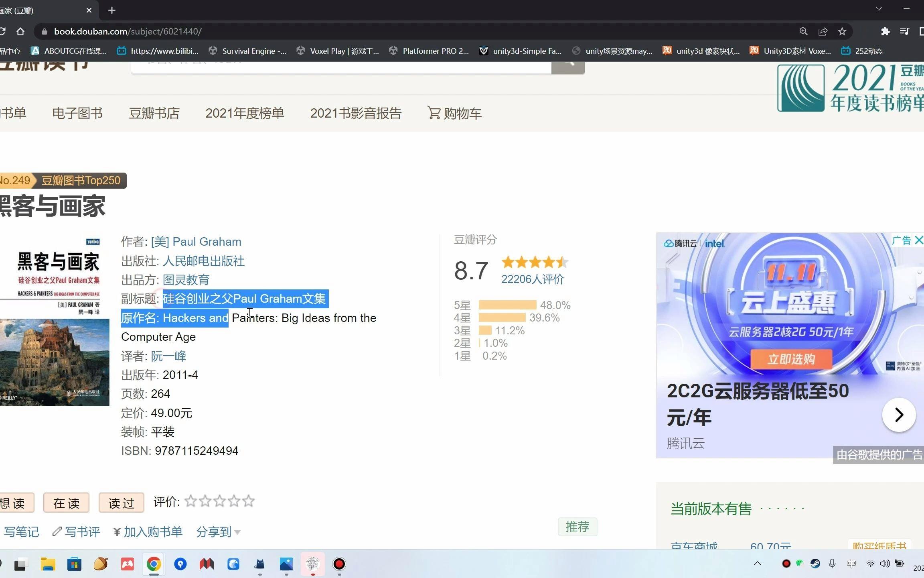Open the 豆瓣图书Top250 badge link
The height and width of the screenshot is (578, 924).
coord(81,180)
